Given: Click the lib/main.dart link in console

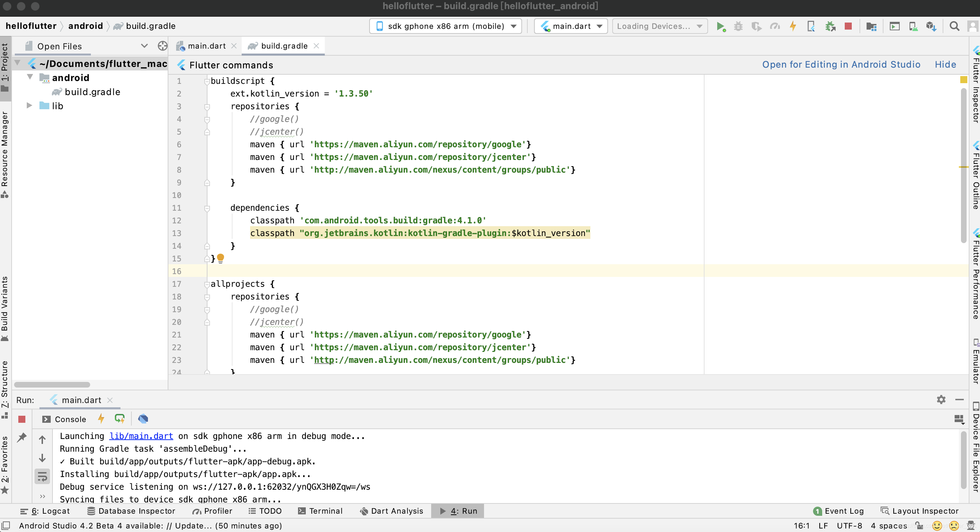Looking at the screenshot, I should tap(141, 436).
